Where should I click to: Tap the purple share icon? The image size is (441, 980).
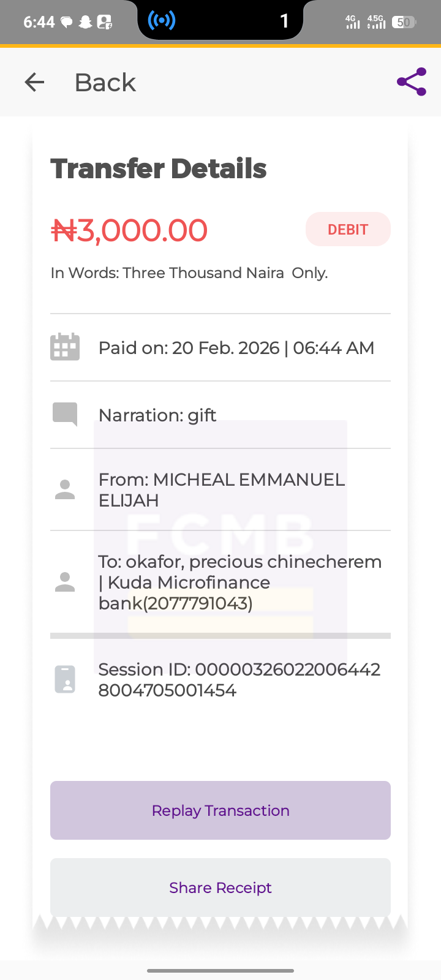click(412, 82)
